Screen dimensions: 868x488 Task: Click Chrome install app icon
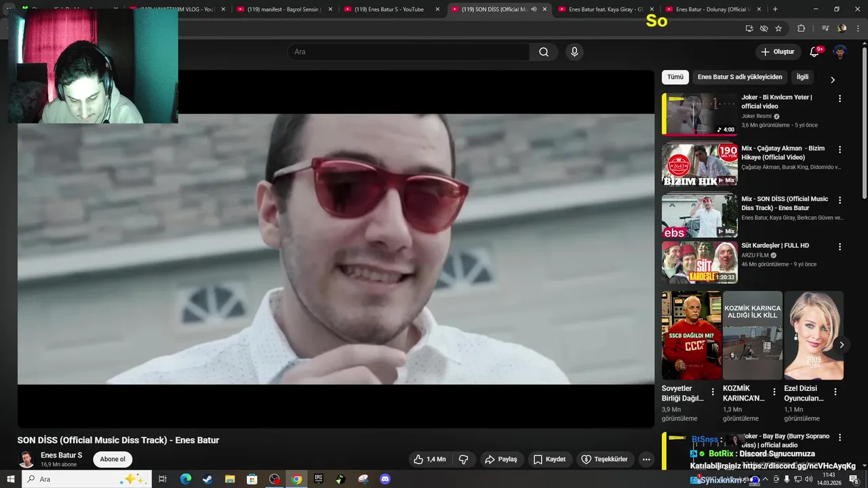click(749, 28)
